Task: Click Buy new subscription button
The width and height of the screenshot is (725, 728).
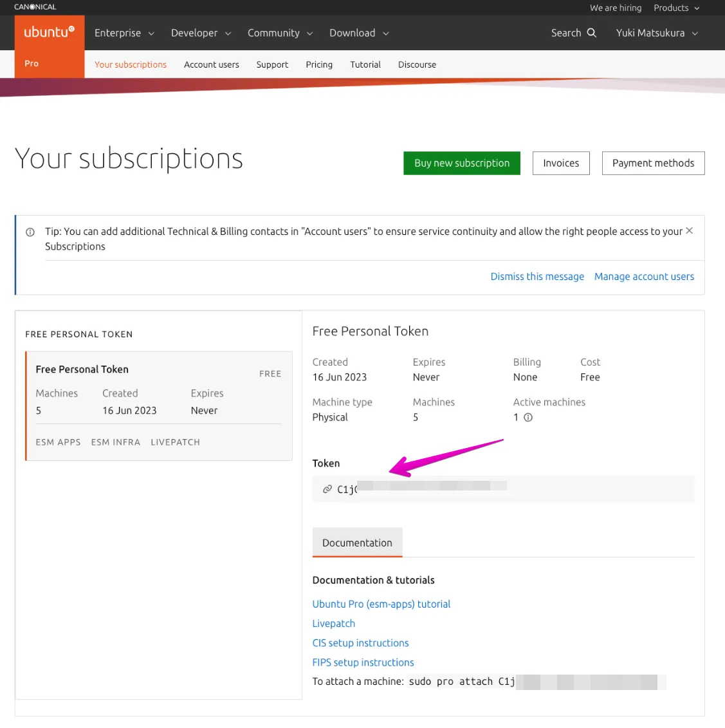Action: pos(462,163)
